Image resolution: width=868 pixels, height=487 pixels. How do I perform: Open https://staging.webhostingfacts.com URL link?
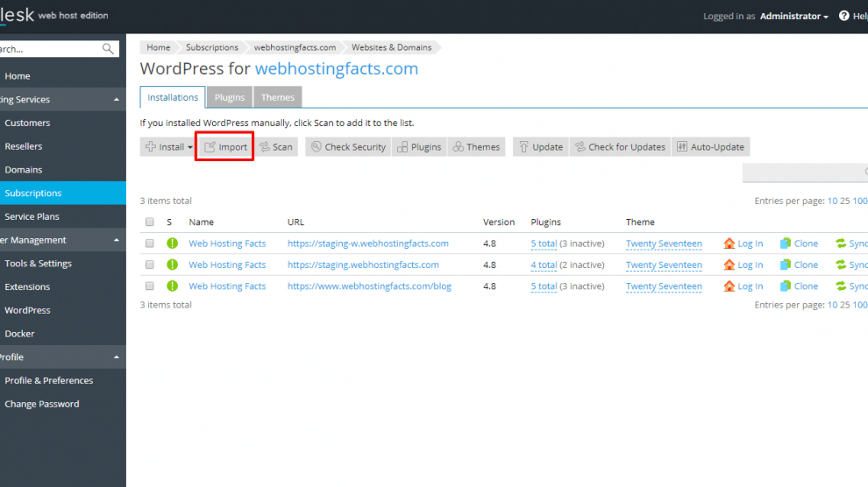point(363,265)
